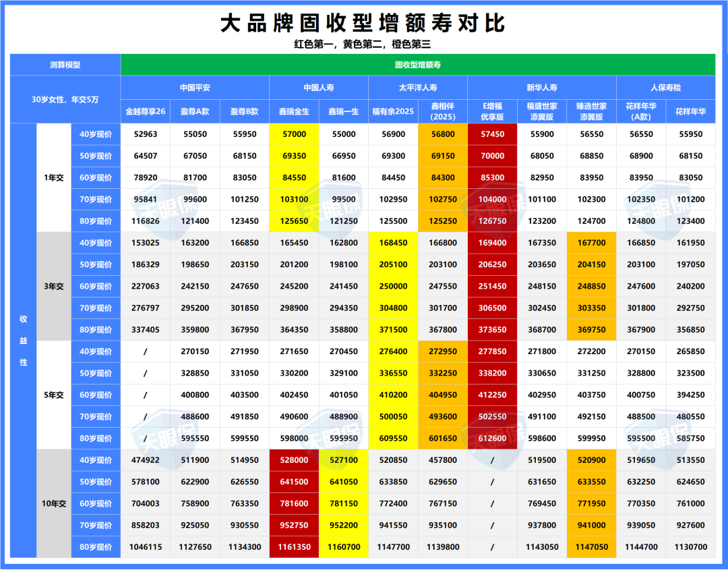Click the 中国平安 company header
The width and height of the screenshot is (728, 570).
[x=195, y=88]
